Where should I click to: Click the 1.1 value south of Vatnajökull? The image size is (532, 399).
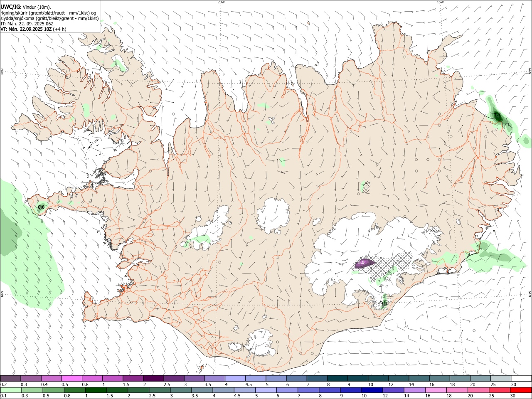tap(384, 304)
